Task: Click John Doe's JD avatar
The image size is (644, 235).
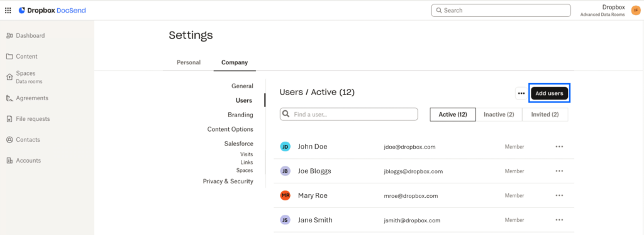Action: pyautogui.click(x=285, y=147)
